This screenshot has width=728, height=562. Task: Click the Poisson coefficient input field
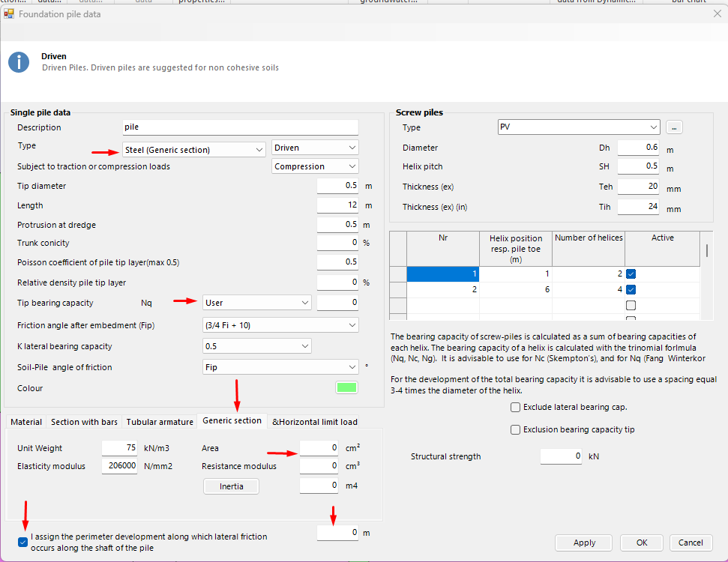337,262
